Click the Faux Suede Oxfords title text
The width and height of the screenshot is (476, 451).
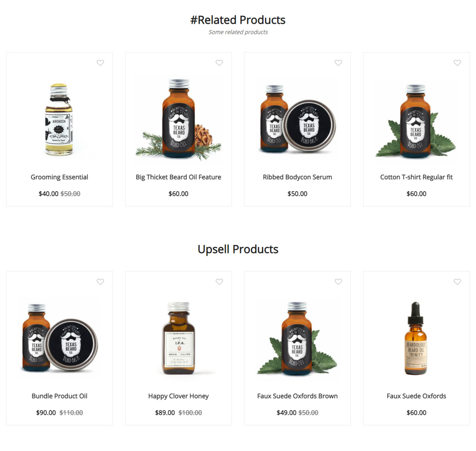pos(416,396)
